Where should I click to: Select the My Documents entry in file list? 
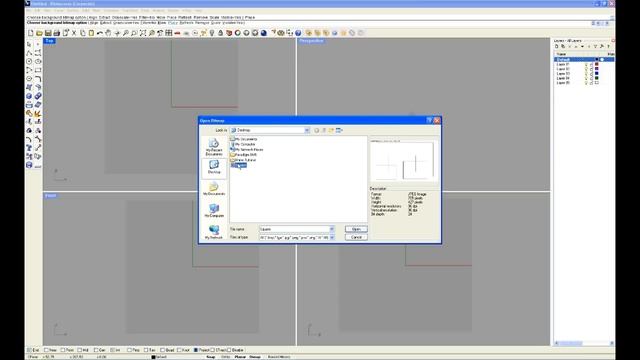point(244,139)
